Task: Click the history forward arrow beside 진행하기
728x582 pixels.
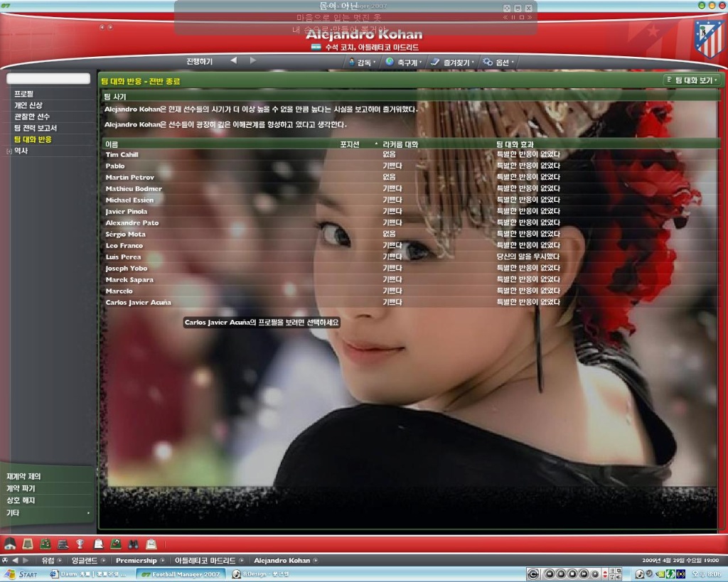Action: [x=252, y=60]
